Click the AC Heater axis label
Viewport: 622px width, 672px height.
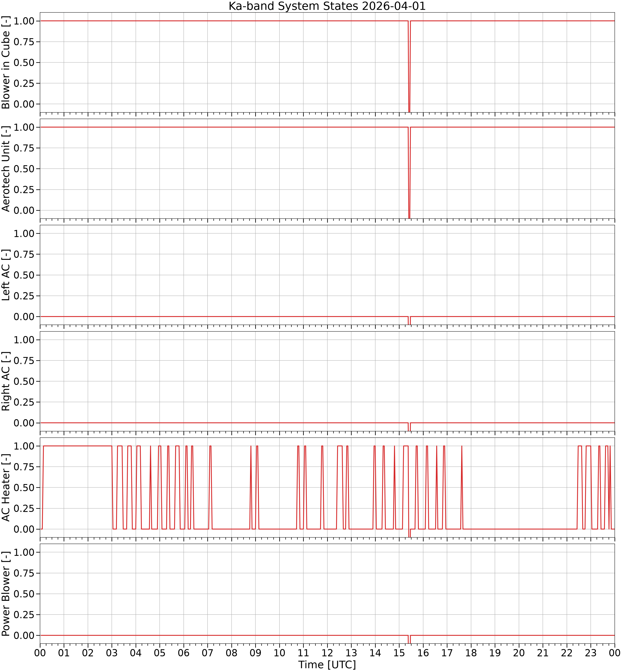coord(6,487)
